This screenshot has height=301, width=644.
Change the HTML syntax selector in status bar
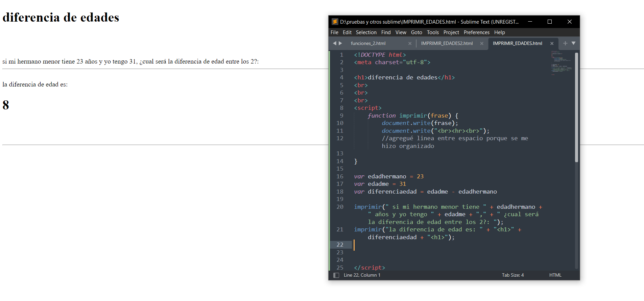[x=555, y=275]
